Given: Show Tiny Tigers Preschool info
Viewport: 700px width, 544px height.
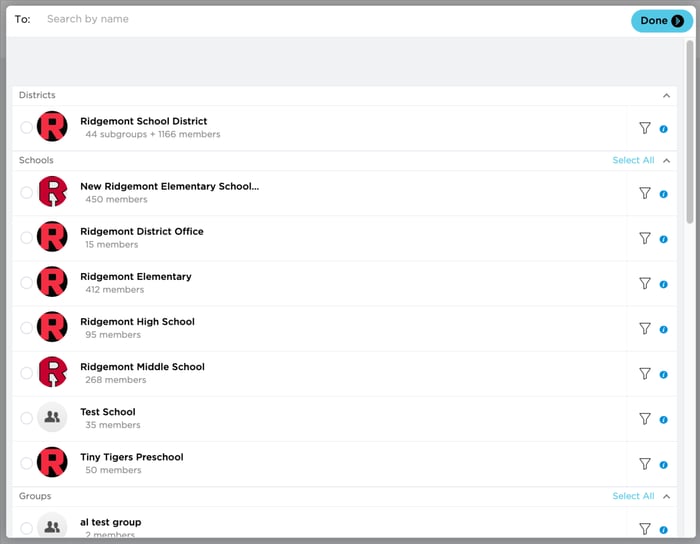Looking at the screenshot, I should (x=663, y=465).
